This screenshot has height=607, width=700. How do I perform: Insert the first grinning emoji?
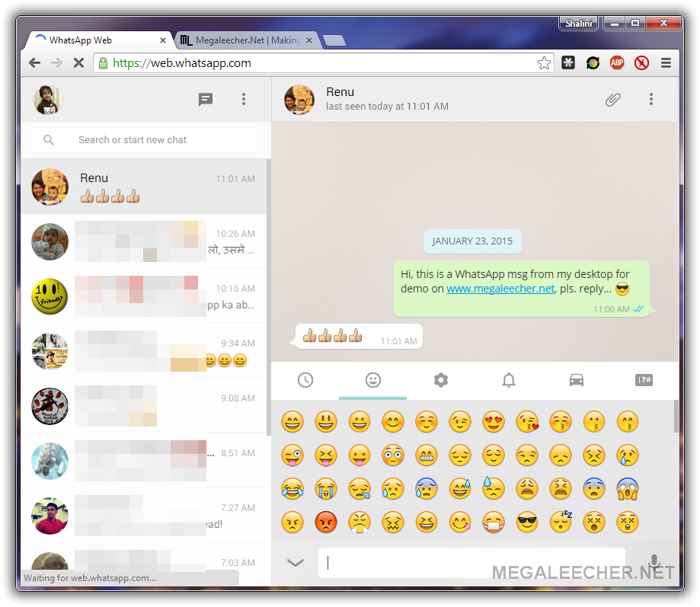pos(292,422)
